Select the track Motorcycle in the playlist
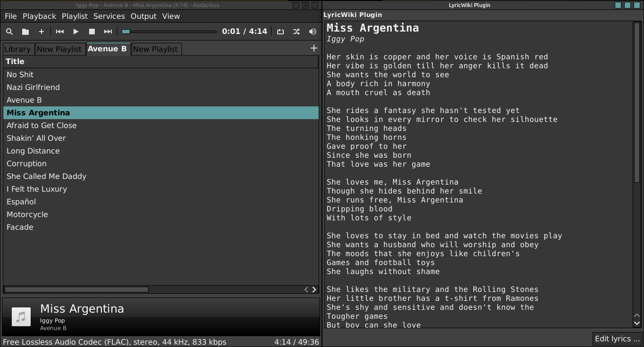Image resolution: width=644 pixels, height=347 pixels. [x=27, y=214]
